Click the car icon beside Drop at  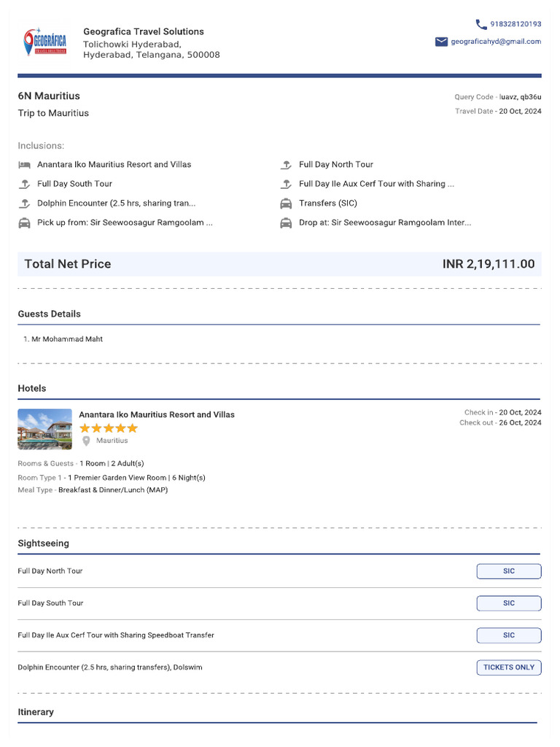286,223
